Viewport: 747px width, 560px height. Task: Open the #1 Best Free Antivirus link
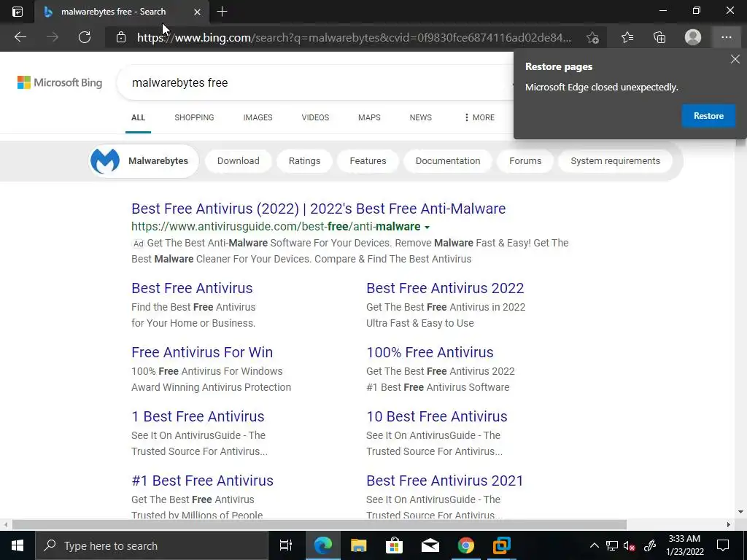pos(203,481)
